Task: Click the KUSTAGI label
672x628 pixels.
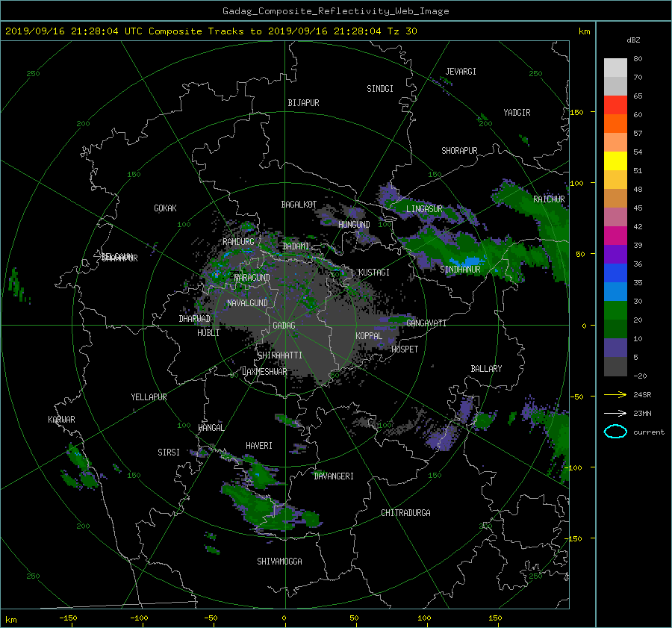Action: pyautogui.click(x=374, y=273)
